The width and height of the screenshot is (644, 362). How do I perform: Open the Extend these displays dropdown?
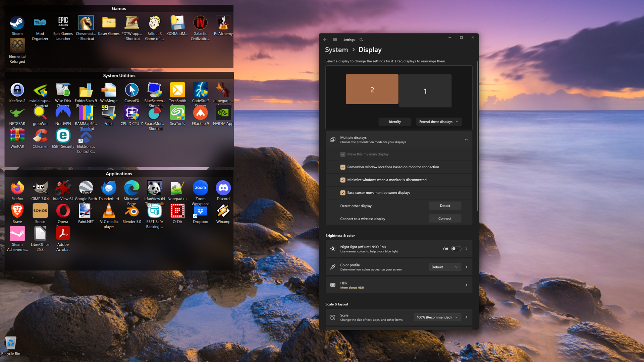click(439, 122)
